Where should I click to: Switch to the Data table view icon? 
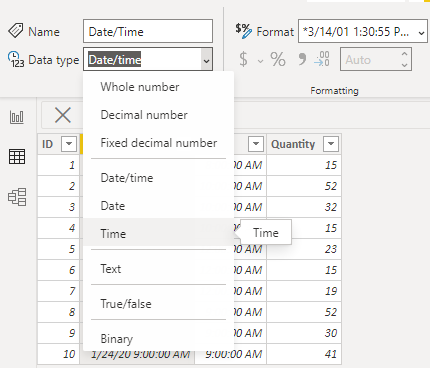click(17, 157)
